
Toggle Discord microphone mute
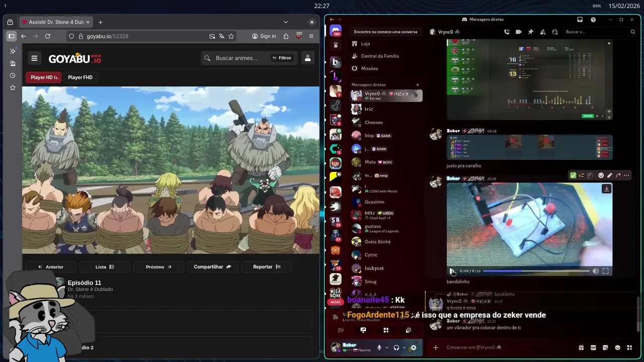tap(379, 347)
